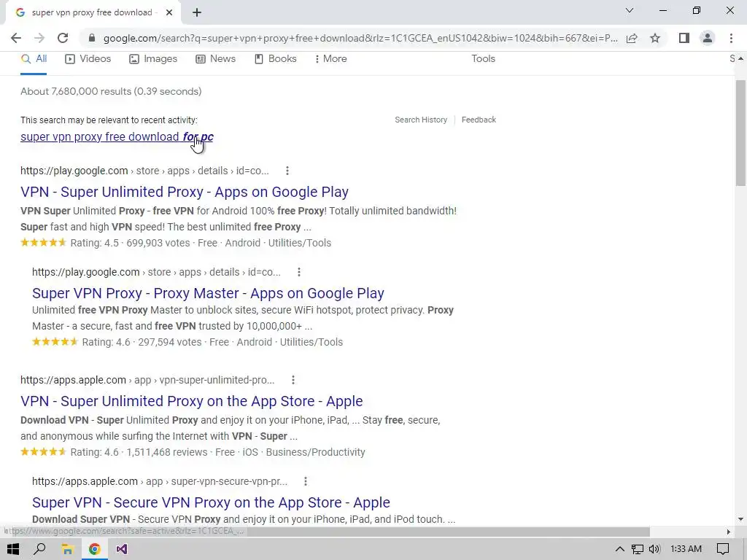The image size is (747, 560).
Task: Open the volume tray icon
Action: [655, 549]
